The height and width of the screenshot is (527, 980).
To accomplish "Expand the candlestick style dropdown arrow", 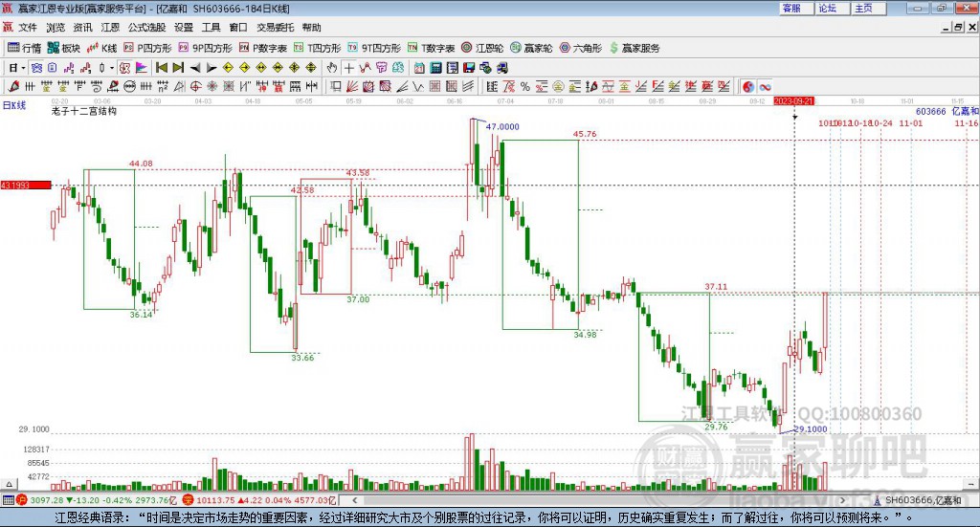I will click(x=112, y=68).
